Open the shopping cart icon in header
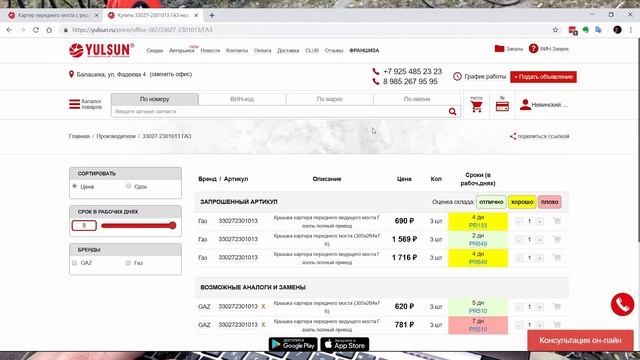The height and width of the screenshot is (360, 640). (476, 107)
